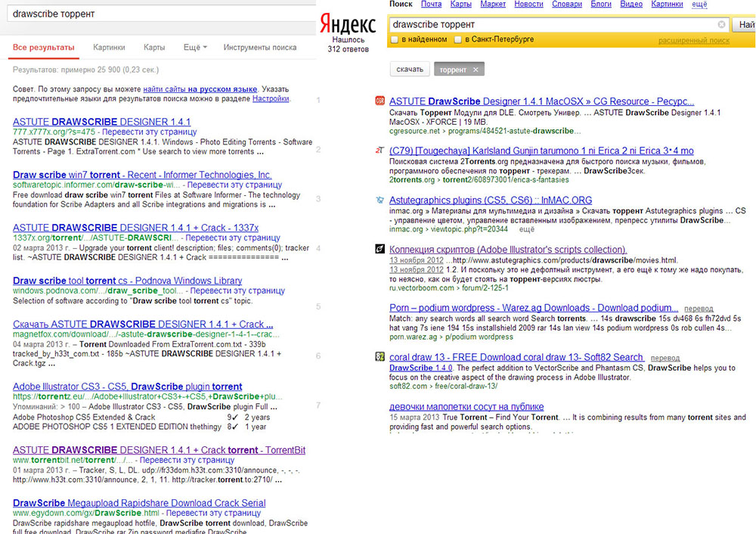Click 'найти сайты на русском языке' link
This screenshot has height=534, width=756.
click(200, 89)
